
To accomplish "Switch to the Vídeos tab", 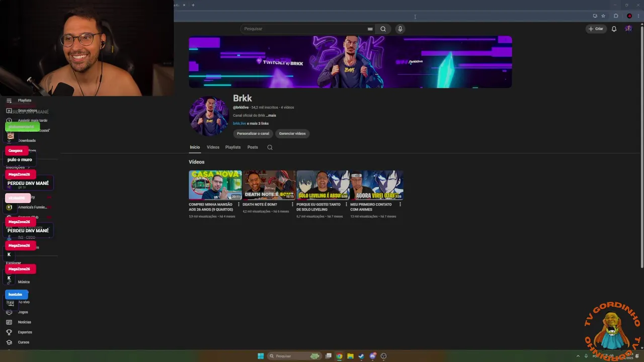I will click(x=213, y=147).
